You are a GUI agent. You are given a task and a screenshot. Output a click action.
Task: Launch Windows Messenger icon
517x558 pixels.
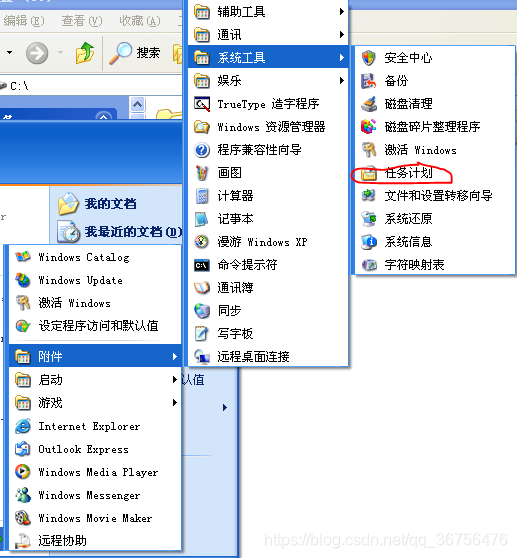23,495
